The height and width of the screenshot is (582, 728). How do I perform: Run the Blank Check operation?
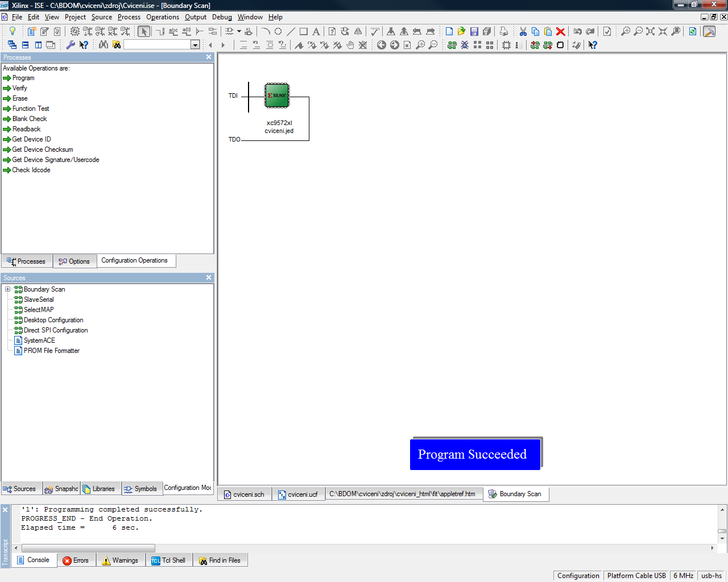click(25, 119)
